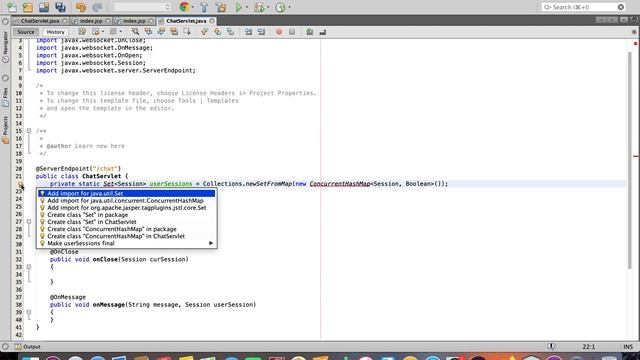Toggle Rectangular Selection mode
This screenshot has height=360, width=640.
187,32
